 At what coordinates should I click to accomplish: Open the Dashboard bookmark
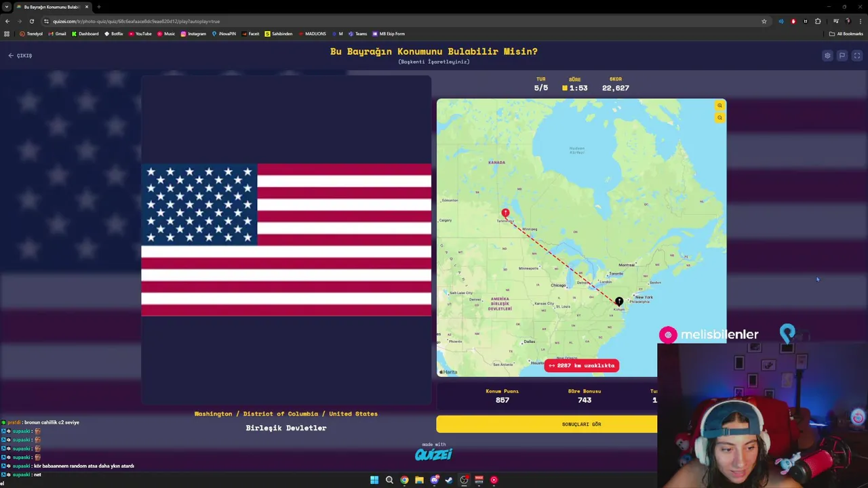85,34
